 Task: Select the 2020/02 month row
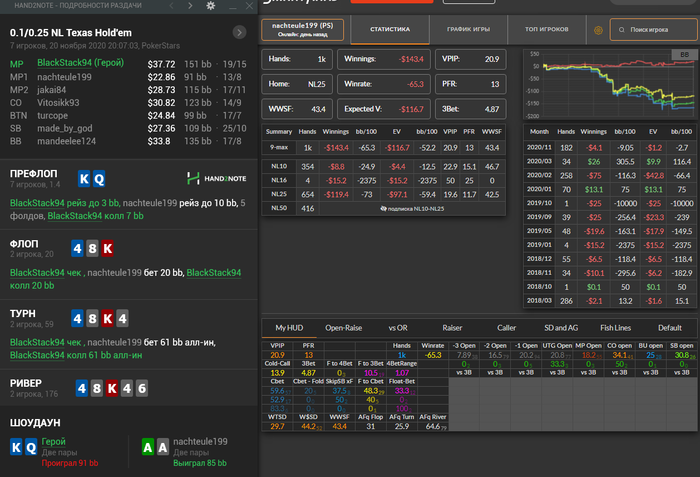tap(610, 176)
